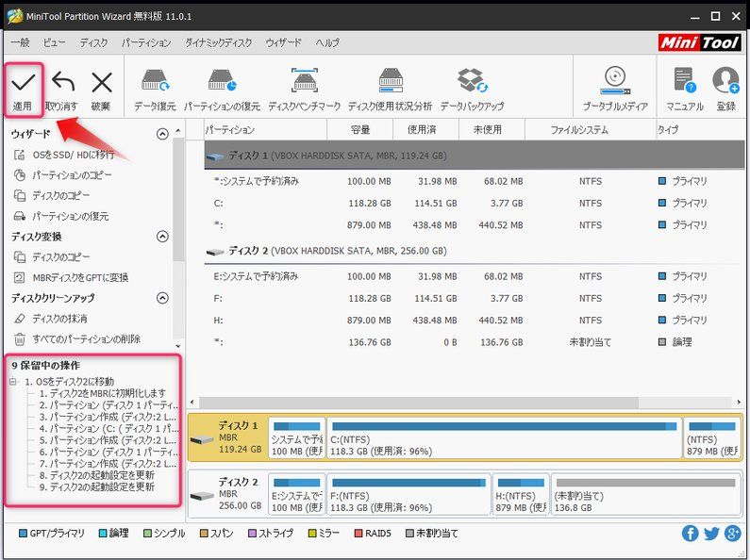Start the パーティションのコピー wizard
Viewport: 750px width, 560px height.
[62, 175]
